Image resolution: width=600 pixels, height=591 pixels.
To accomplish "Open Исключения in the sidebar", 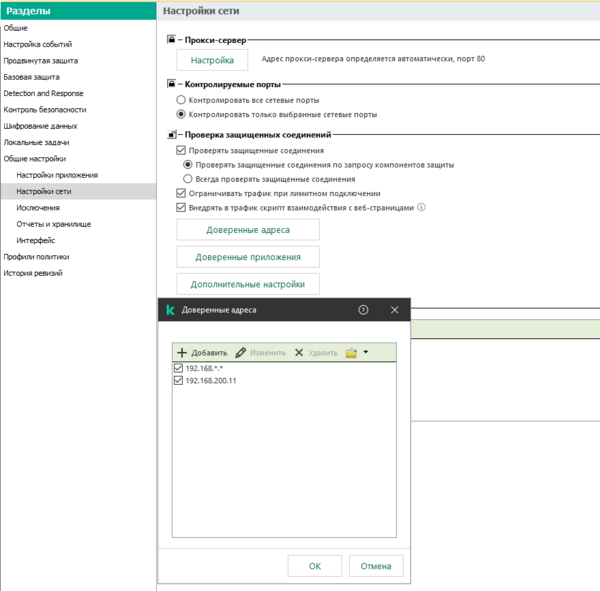I will [x=37, y=208].
